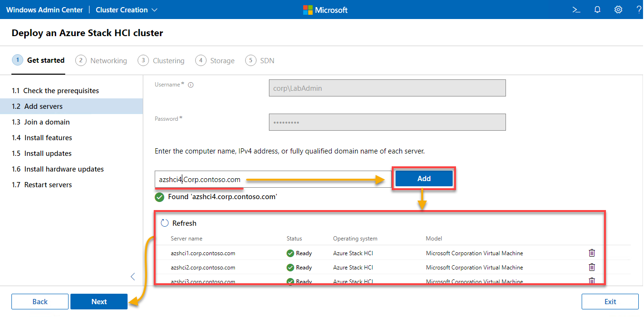This screenshot has height=317, width=644.
Task: Select the Clustering step tab
Action: click(x=161, y=60)
